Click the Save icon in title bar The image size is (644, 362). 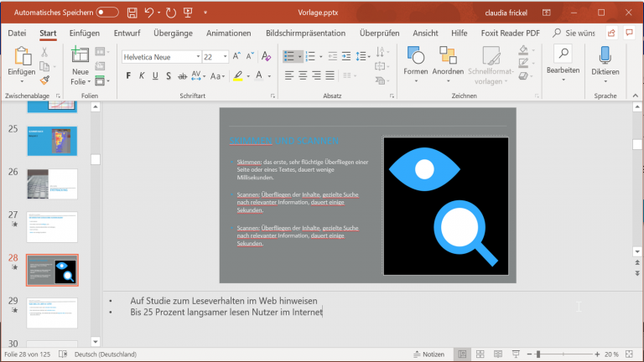132,13
